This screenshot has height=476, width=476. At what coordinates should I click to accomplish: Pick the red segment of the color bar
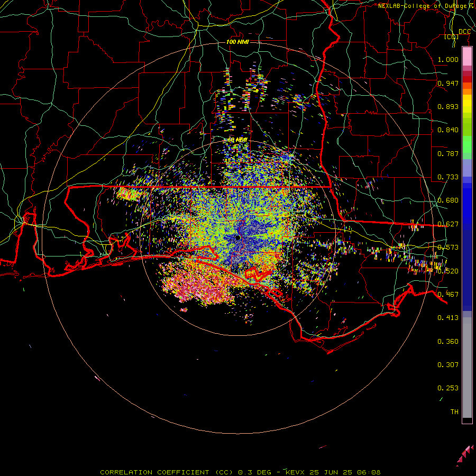coord(467,79)
